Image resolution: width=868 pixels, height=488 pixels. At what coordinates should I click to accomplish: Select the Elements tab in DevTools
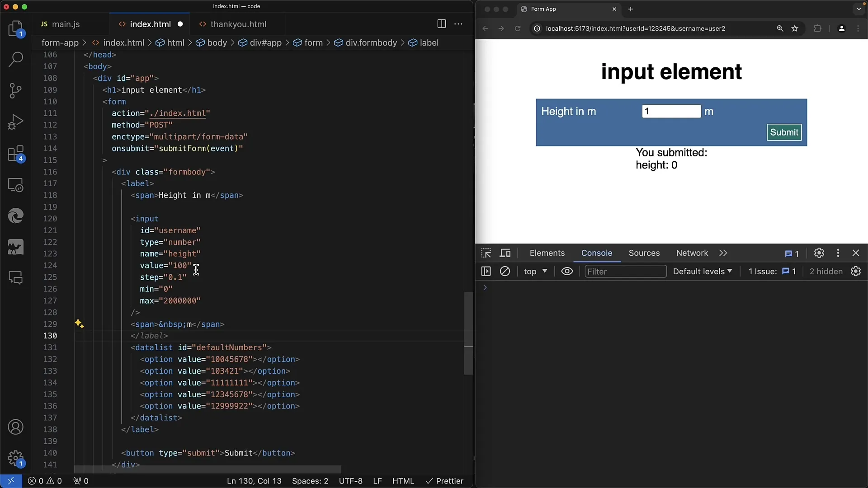547,253
